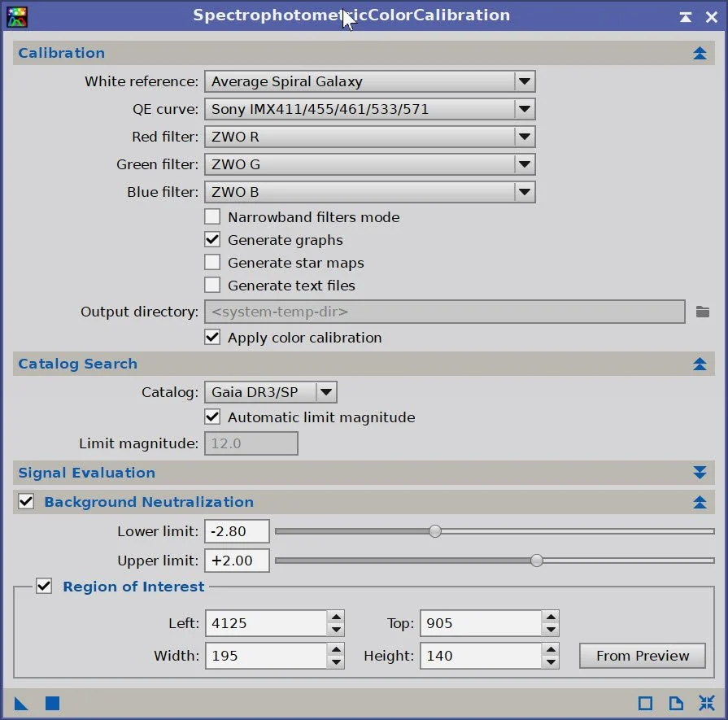Click the Output directory field
728x720 pixels.
(x=445, y=312)
